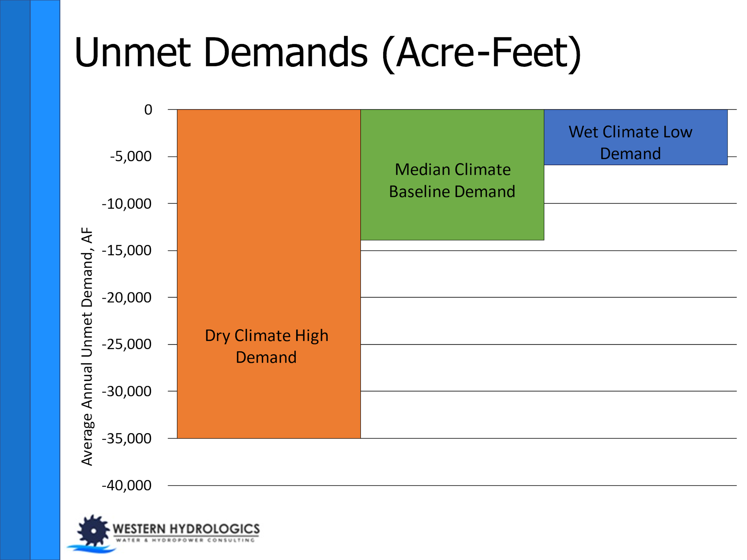This screenshot has width=747, height=560.
Task: Select the green Median Climate Baseline bar
Action: pos(452,220)
